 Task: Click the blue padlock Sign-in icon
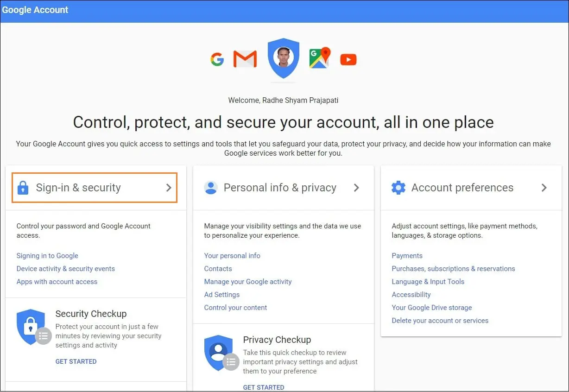tap(23, 188)
